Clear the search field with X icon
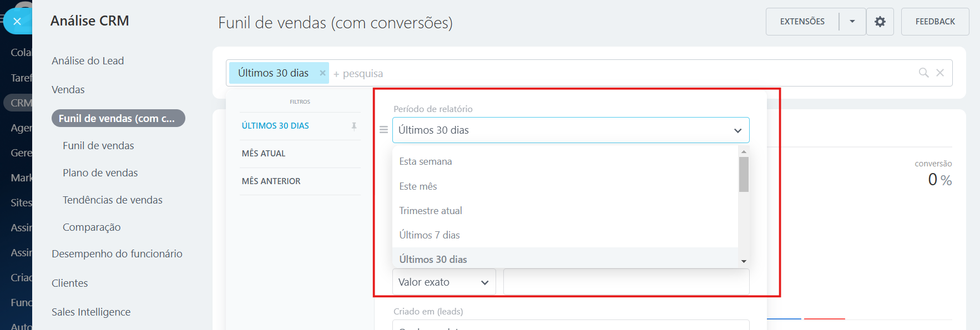 point(940,73)
